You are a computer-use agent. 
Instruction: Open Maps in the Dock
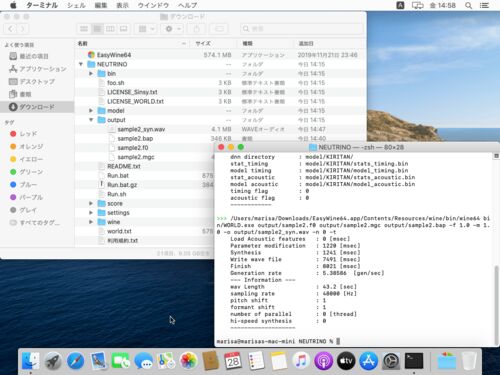(166, 361)
